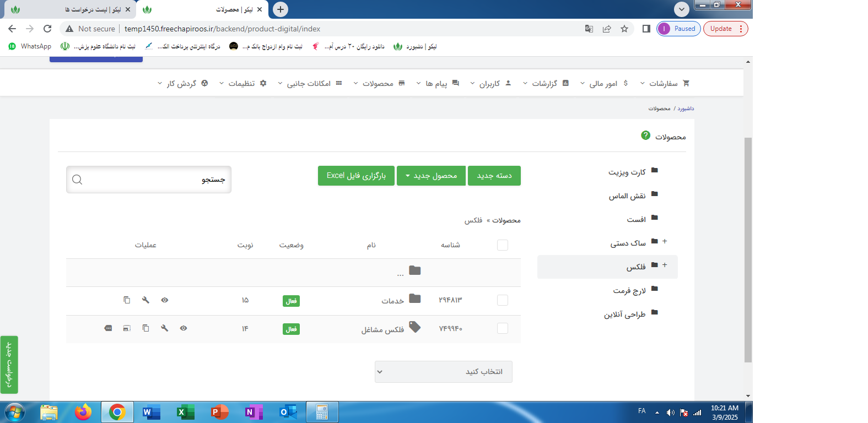This screenshot has width=868, height=423.
Task: Expand the ساک دستی category with the plus
Action: pyautogui.click(x=665, y=241)
